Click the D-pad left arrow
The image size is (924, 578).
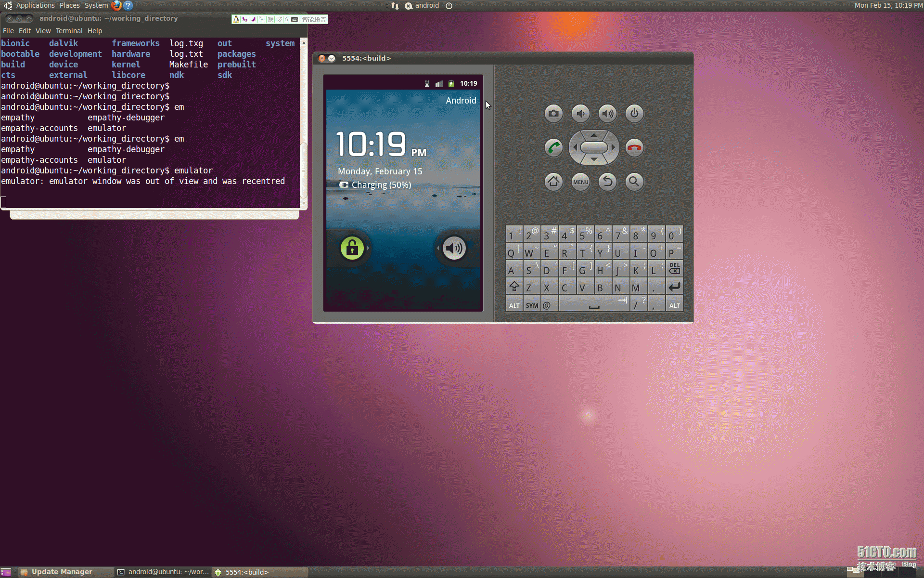coord(575,147)
